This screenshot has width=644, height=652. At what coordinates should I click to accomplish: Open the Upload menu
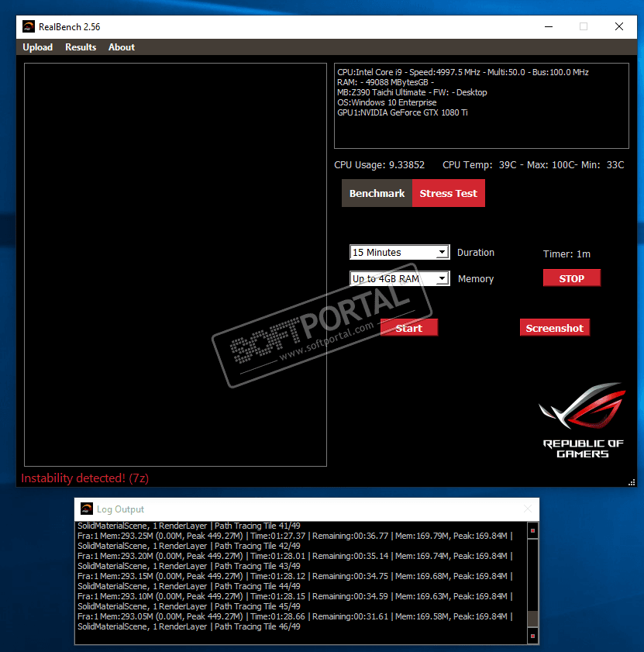pyautogui.click(x=37, y=47)
